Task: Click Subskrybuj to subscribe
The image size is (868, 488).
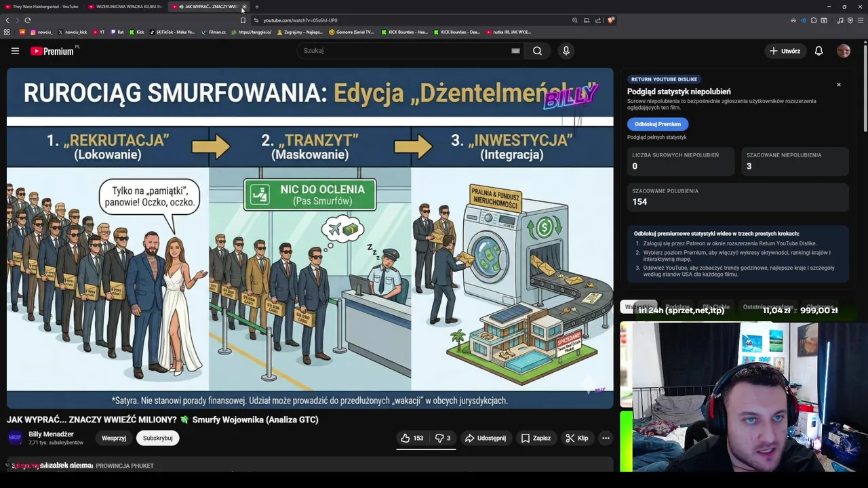Action: click(157, 438)
